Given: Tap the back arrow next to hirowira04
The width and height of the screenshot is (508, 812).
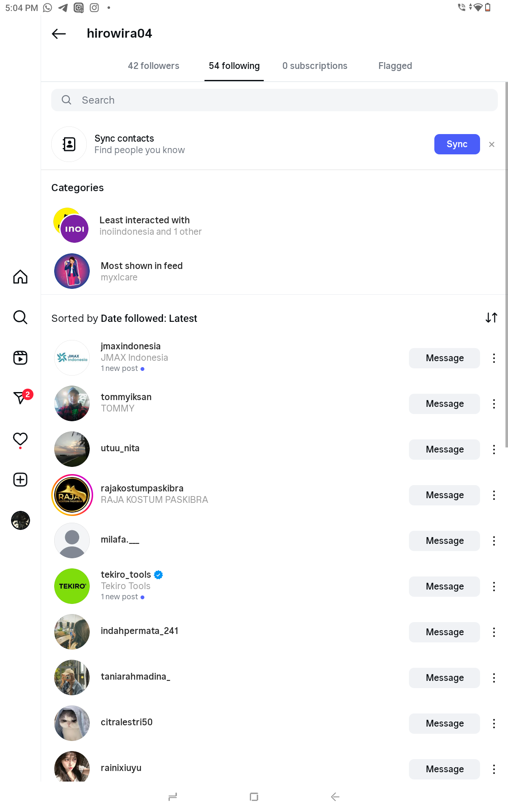Looking at the screenshot, I should coord(59,34).
